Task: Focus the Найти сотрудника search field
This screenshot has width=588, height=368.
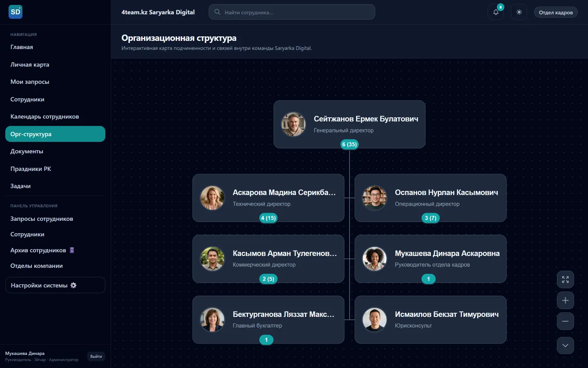Action: click(292, 12)
